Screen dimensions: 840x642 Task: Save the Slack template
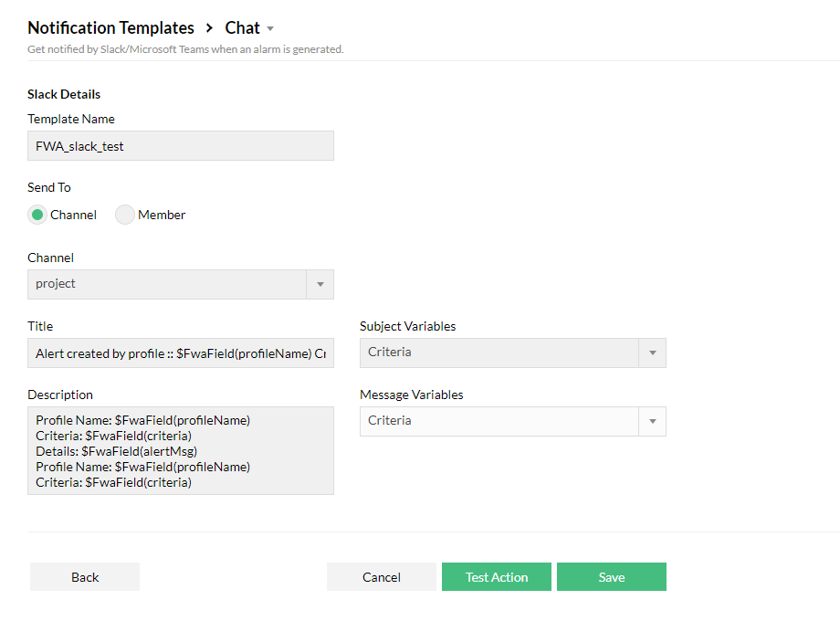612,577
